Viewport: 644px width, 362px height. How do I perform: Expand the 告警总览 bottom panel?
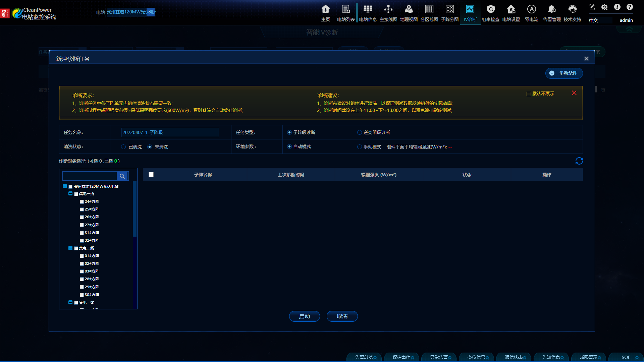point(365,357)
